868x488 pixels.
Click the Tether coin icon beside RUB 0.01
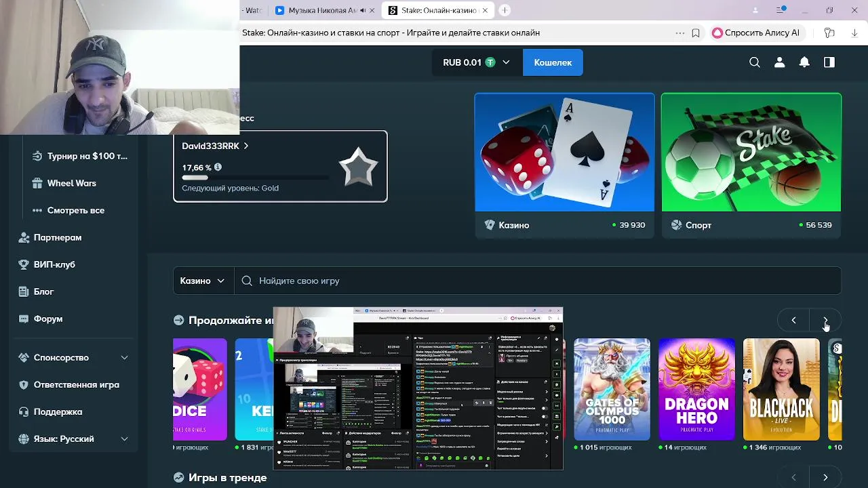pyautogui.click(x=490, y=62)
